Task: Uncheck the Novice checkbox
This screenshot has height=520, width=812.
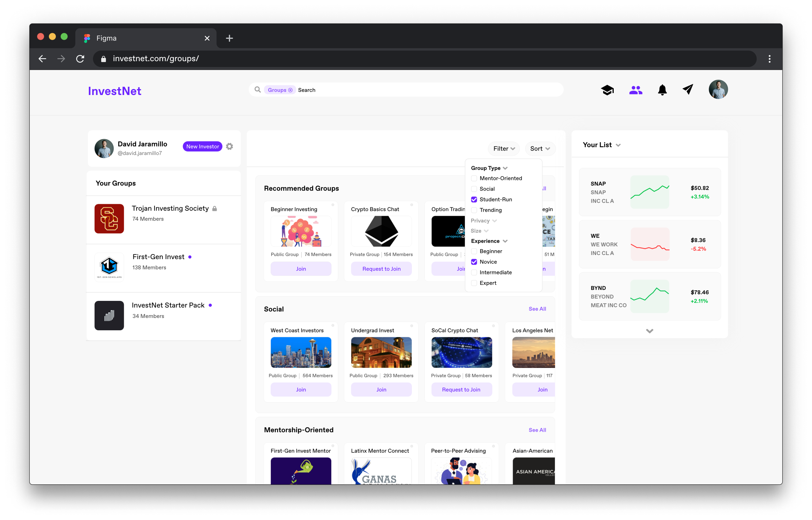Action: coord(474,262)
